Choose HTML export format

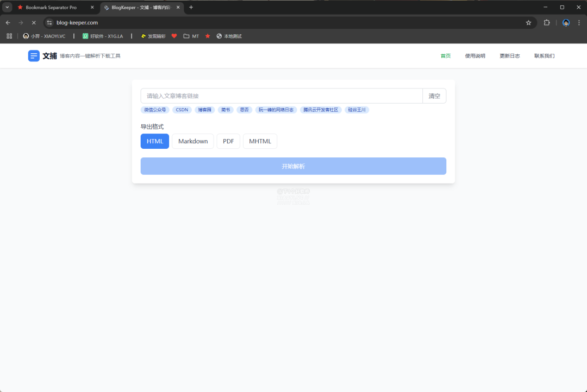point(155,141)
